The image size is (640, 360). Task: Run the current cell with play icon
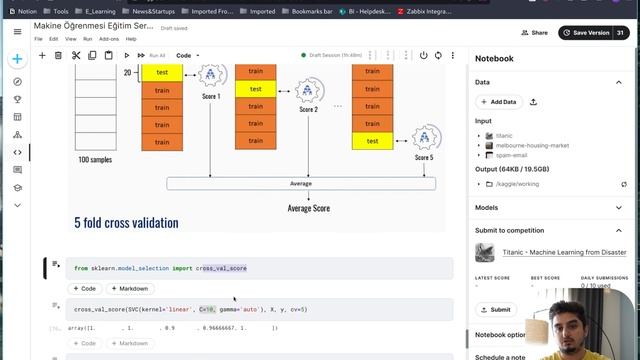[x=127, y=55]
